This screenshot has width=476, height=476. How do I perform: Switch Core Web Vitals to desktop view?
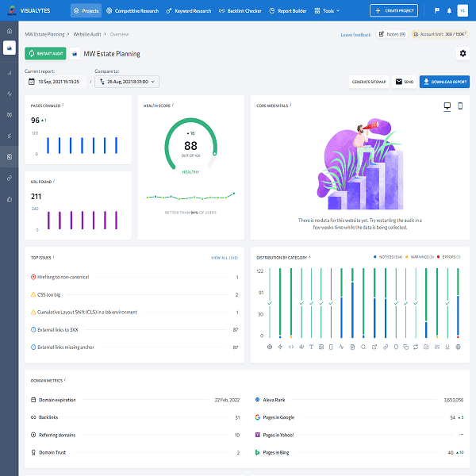click(x=447, y=106)
